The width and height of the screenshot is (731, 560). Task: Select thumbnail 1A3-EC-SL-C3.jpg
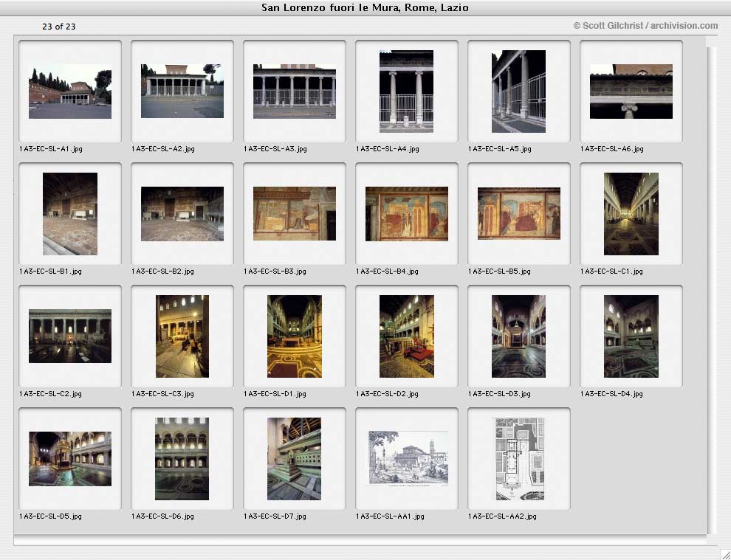tap(182, 336)
